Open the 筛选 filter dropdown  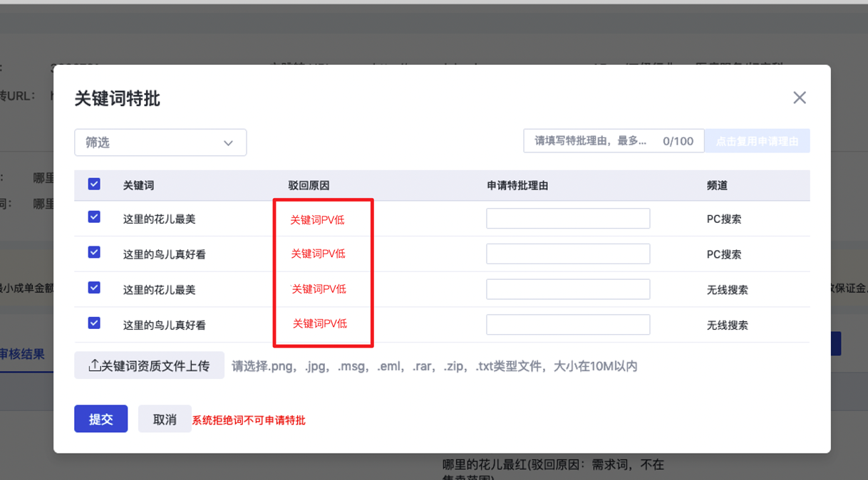160,142
